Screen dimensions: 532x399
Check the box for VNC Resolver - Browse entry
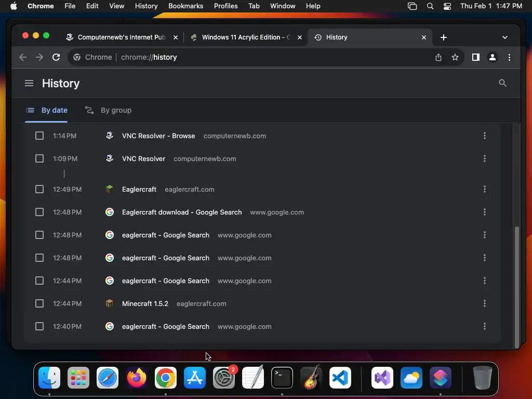(x=39, y=136)
